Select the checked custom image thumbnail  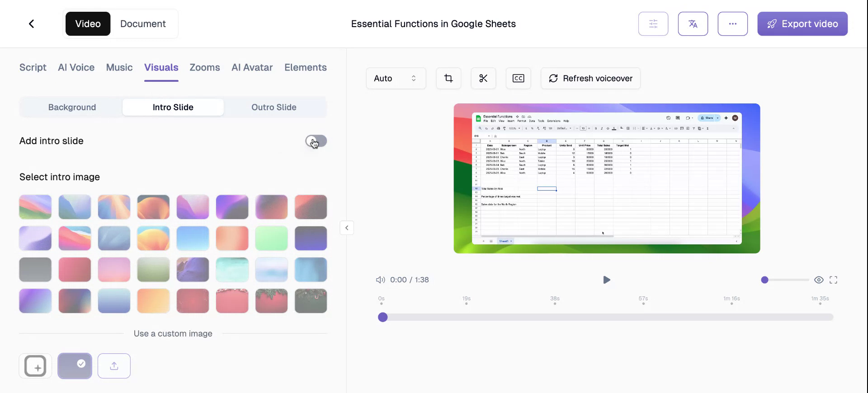tap(75, 365)
